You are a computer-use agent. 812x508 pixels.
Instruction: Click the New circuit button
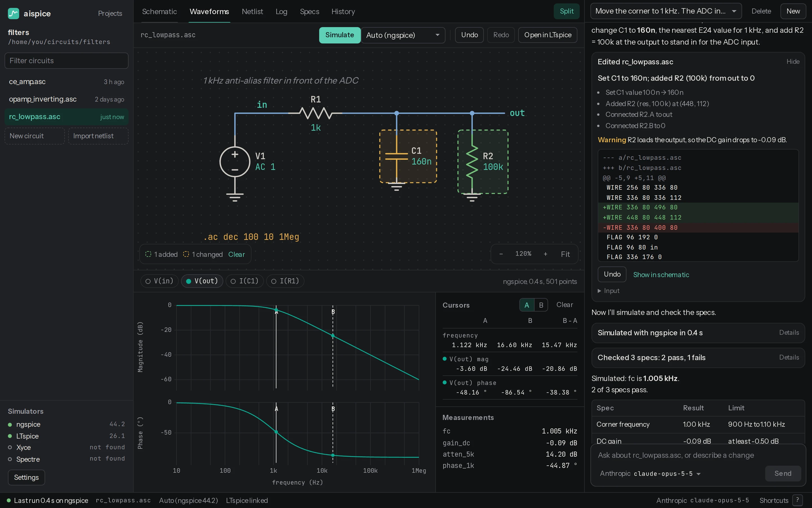coord(35,136)
